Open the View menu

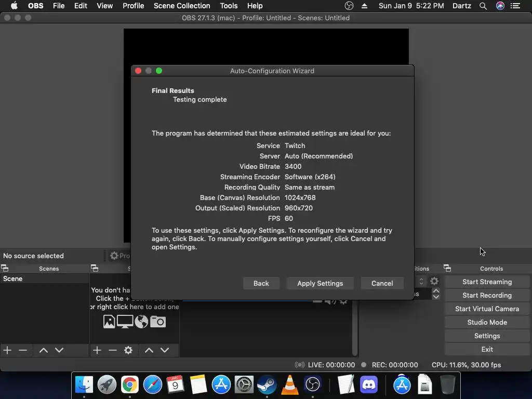(104, 6)
